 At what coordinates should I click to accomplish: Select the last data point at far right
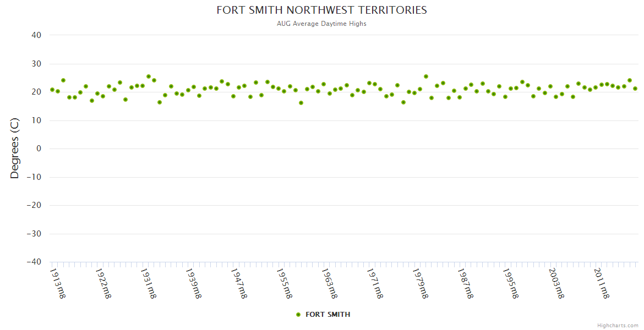[635, 89]
